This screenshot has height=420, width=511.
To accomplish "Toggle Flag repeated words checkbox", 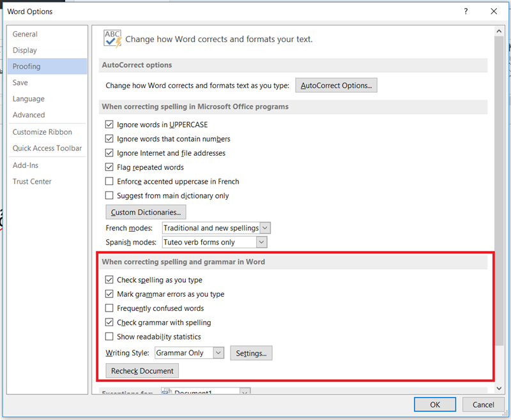I will (110, 167).
